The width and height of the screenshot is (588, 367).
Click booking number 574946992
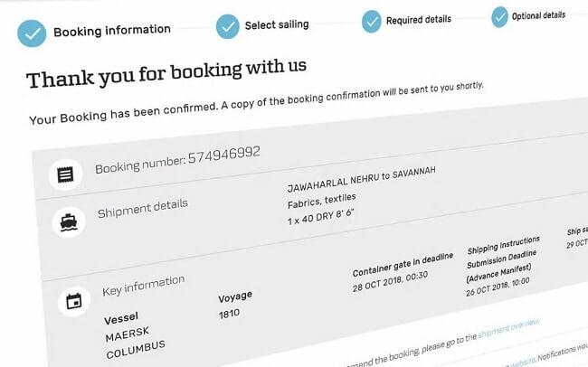pos(223,155)
